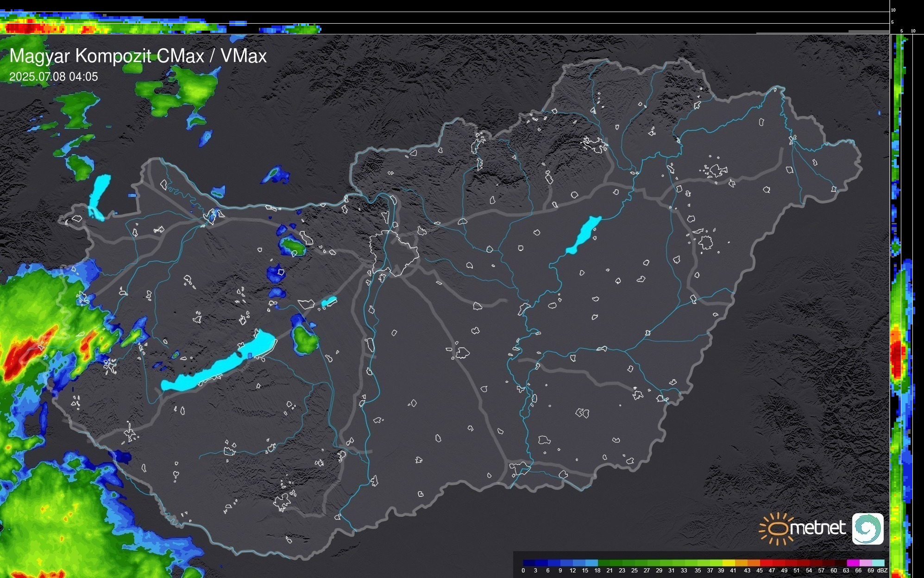Select the dark blue 0 dBZ legend swatch
924x578 pixels.
(x=529, y=563)
